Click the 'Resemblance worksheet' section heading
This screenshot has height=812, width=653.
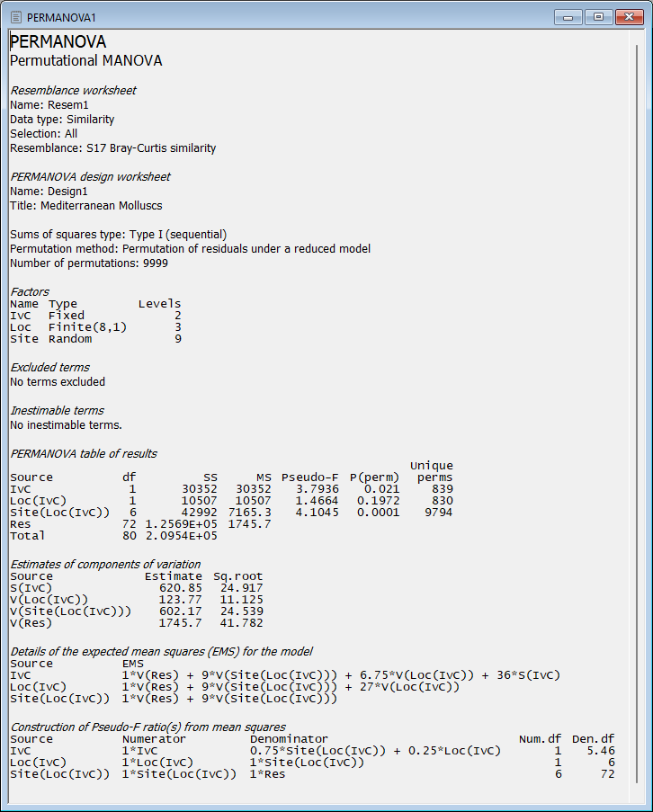coord(73,90)
